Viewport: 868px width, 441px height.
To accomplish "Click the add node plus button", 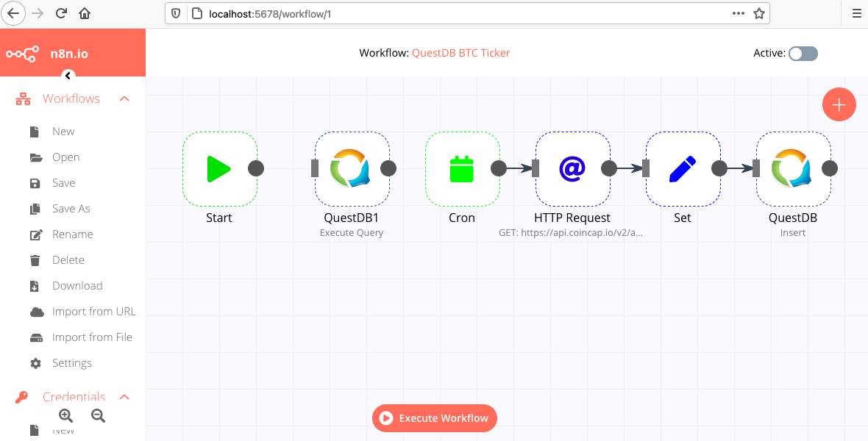I will pyautogui.click(x=839, y=104).
